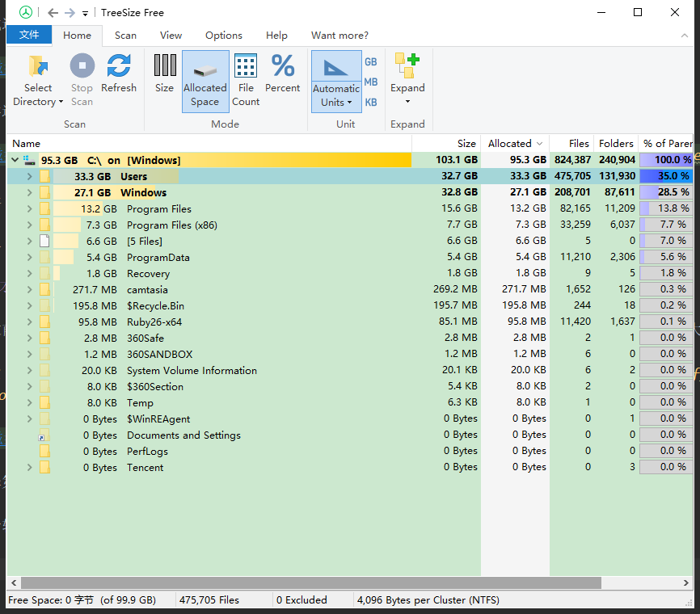The image size is (700, 614).
Task: Switch view mode to Percent
Action: pyautogui.click(x=282, y=66)
